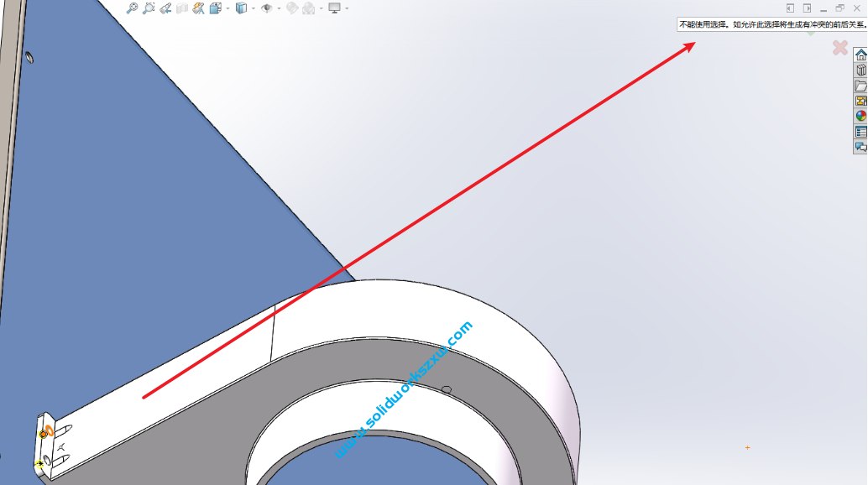868x485 pixels.
Task: Select the orange highlighted hole on bracket
Action: [x=44, y=434]
